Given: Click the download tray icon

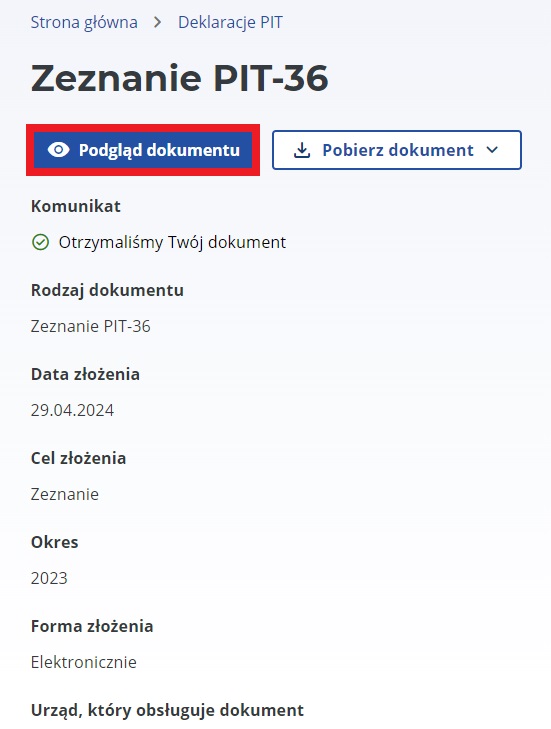Looking at the screenshot, I should click(x=302, y=150).
